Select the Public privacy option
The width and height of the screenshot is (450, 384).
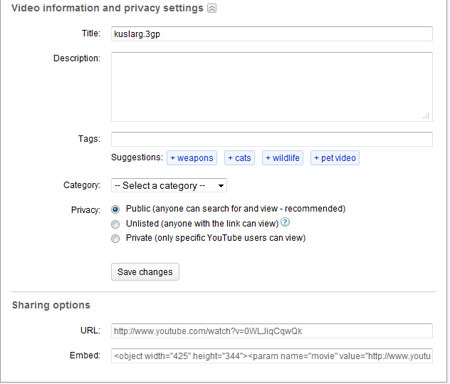tap(115, 209)
